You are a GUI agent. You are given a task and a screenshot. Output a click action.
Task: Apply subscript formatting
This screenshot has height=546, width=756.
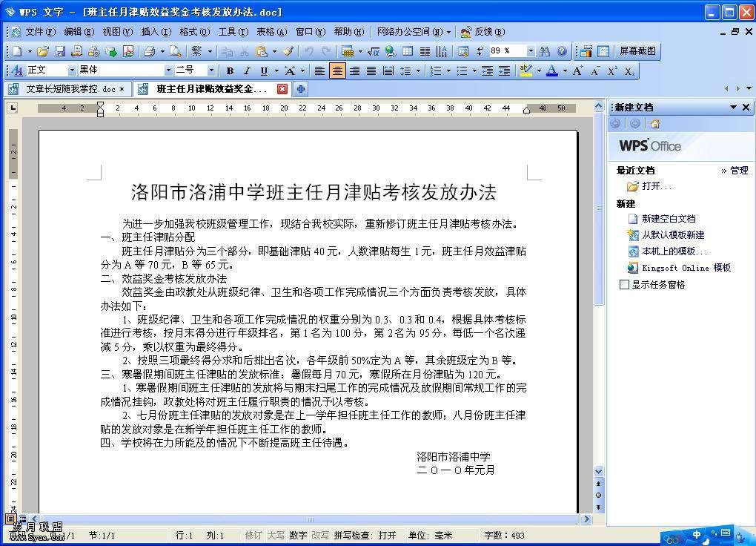[x=629, y=71]
